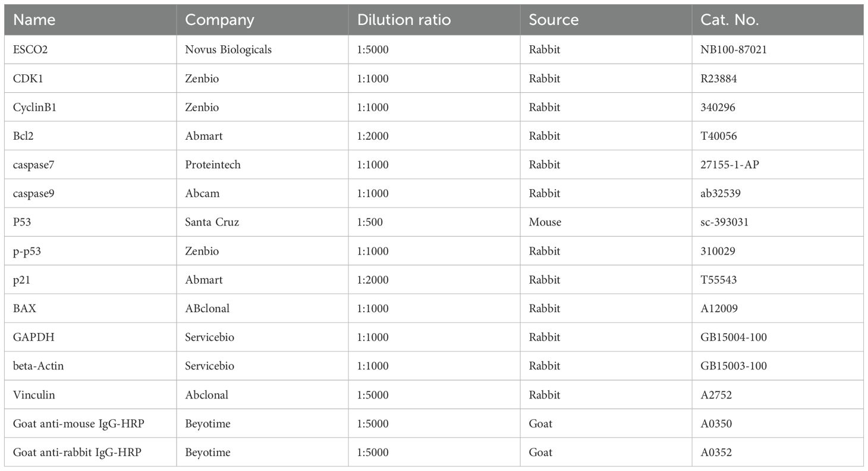Select the Goat anti-mouse IgG-HRP cell
Image resolution: width=868 pixels, height=471 pixels.
tap(77, 423)
